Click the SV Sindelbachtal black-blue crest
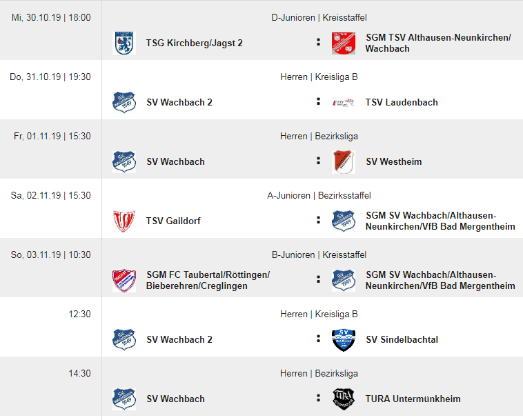The height and width of the screenshot is (420, 523). (344, 340)
